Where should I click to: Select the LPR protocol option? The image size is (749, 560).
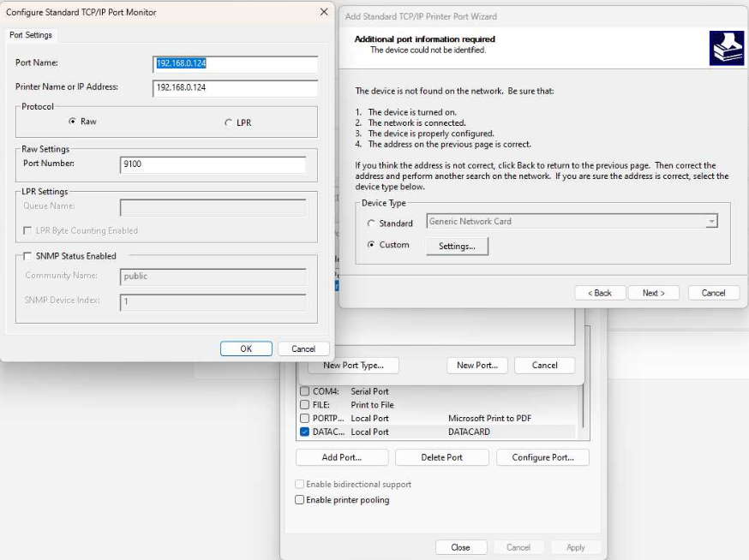[228, 122]
